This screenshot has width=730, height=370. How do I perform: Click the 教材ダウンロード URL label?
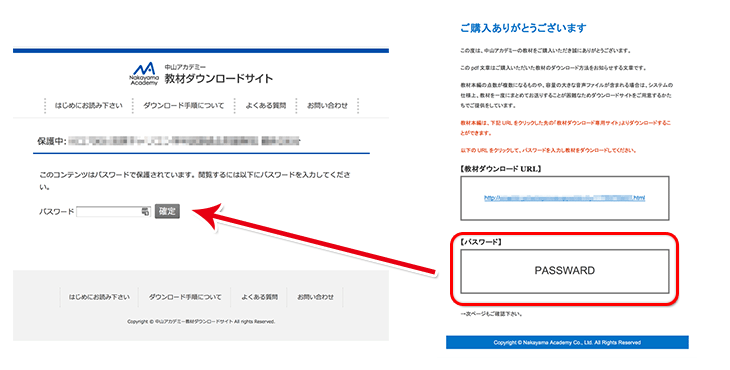pyautogui.click(x=500, y=169)
